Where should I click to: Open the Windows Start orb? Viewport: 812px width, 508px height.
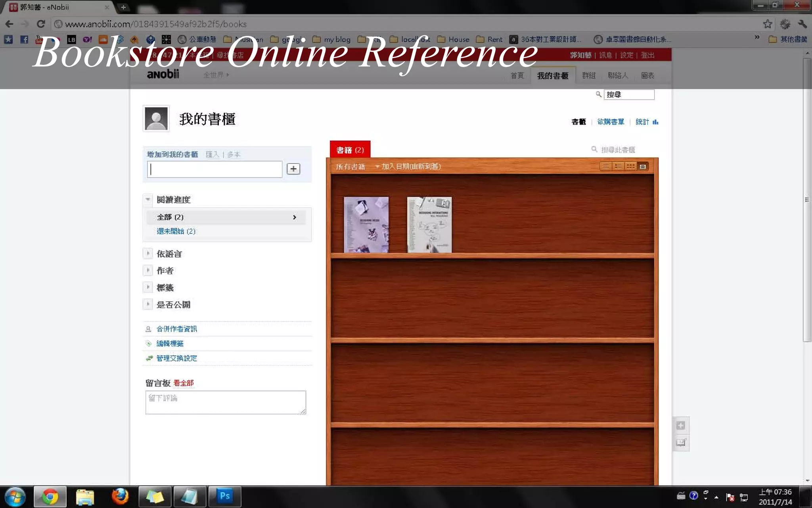click(x=15, y=497)
